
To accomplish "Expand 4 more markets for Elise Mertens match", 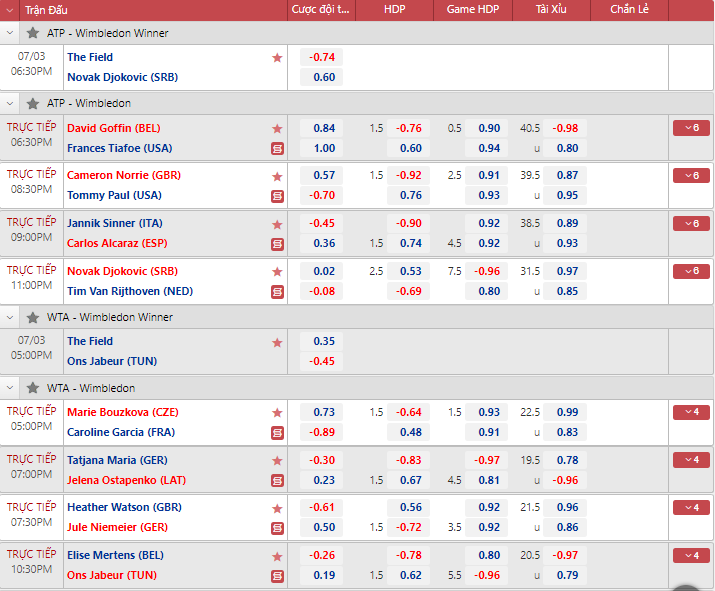I will pyautogui.click(x=691, y=555).
